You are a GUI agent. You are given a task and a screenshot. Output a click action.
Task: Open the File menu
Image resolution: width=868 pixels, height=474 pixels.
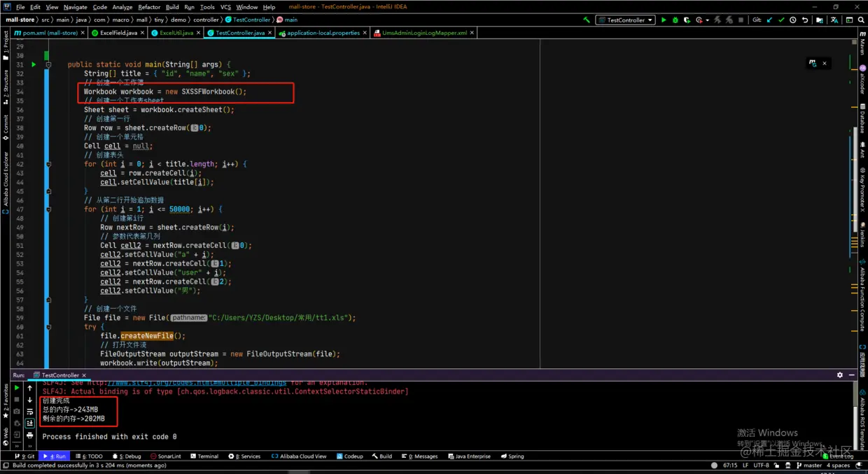coord(20,7)
